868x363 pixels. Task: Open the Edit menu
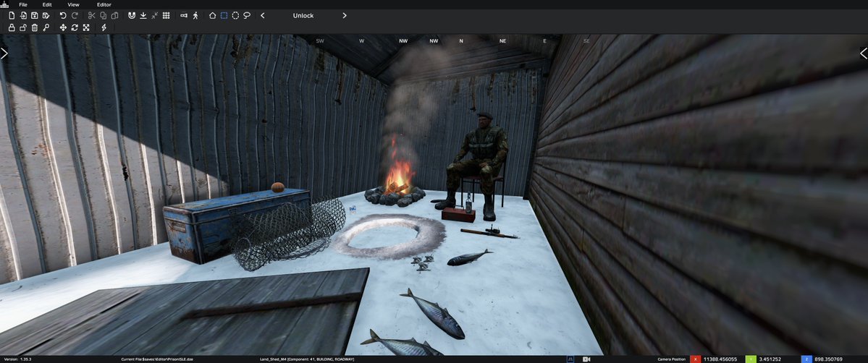pyautogui.click(x=47, y=4)
